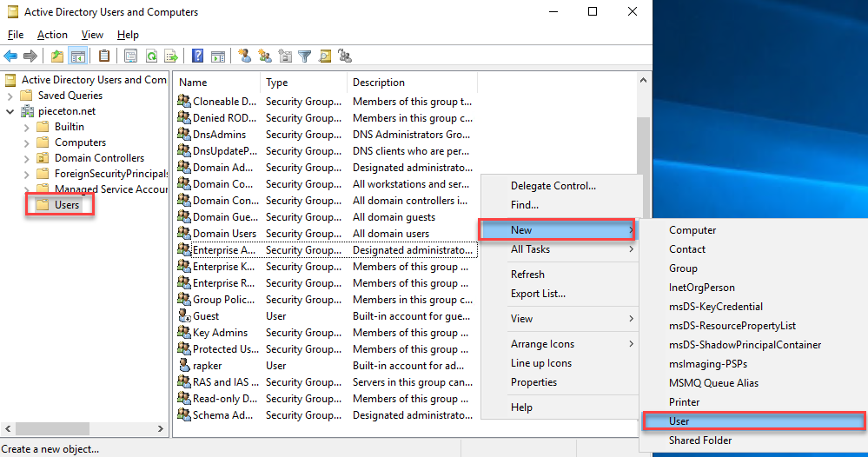Choose Computer from the New submenu
Screen dimensions: 868x457
point(753,230)
